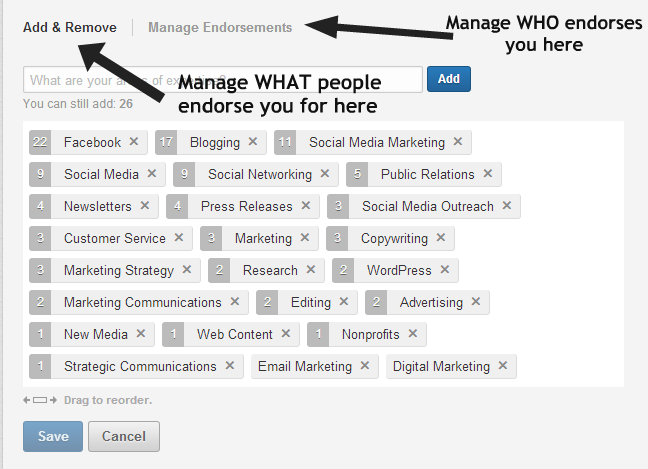The width and height of the screenshot is (648, 469).
Task: Delete the Copywriting skill via X icon
Action: (x=441, y=237)
